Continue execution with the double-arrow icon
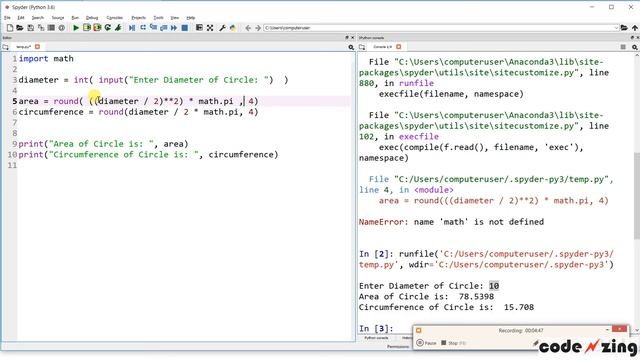This screenshot has width=640, height=360. pos(174,28)
